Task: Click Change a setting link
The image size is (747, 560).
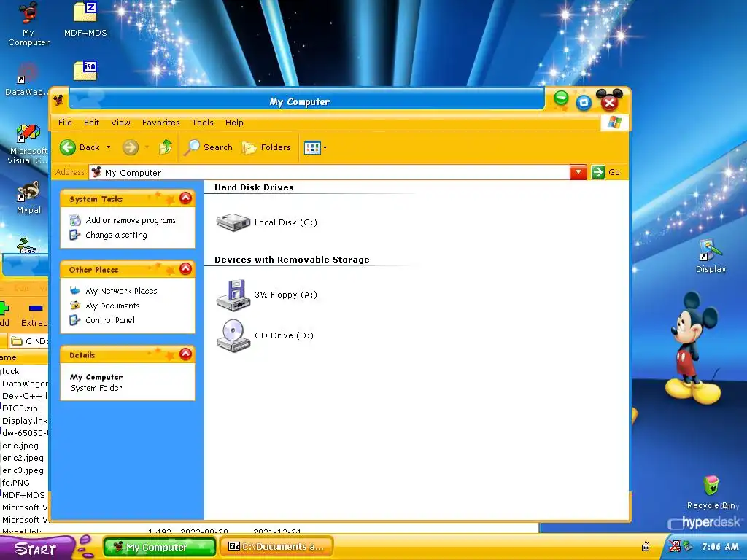Action: [116, 235]
